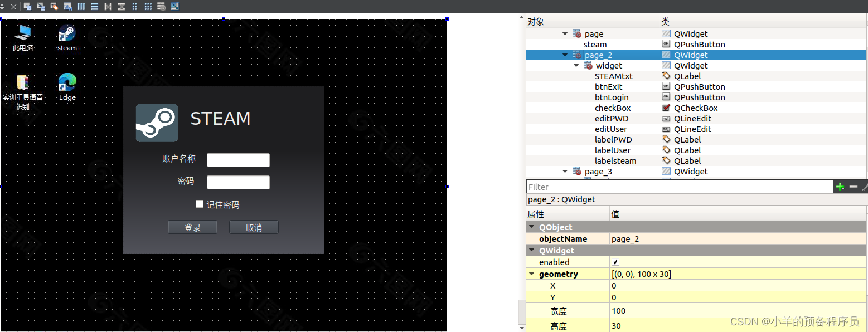The height and width of the screenshot is (332, 868).
Task: Collapse the page_3 tree node
Action: click(565, 172)
